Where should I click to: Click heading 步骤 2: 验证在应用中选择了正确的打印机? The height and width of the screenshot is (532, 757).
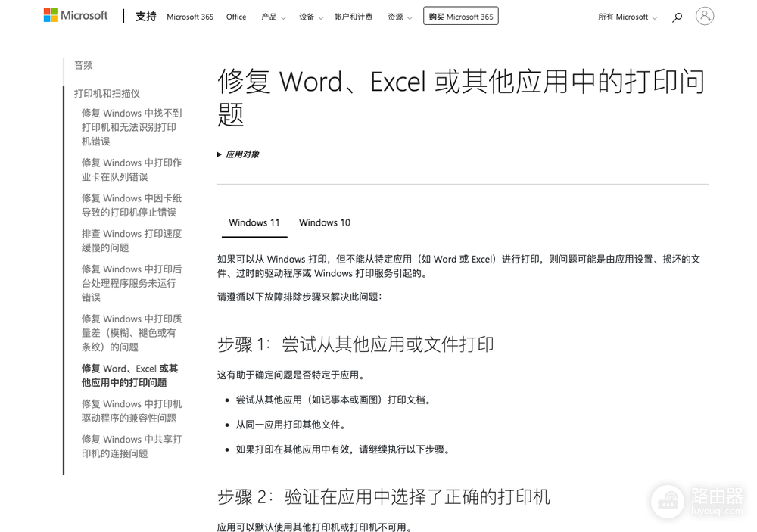(x=383, y=496)
